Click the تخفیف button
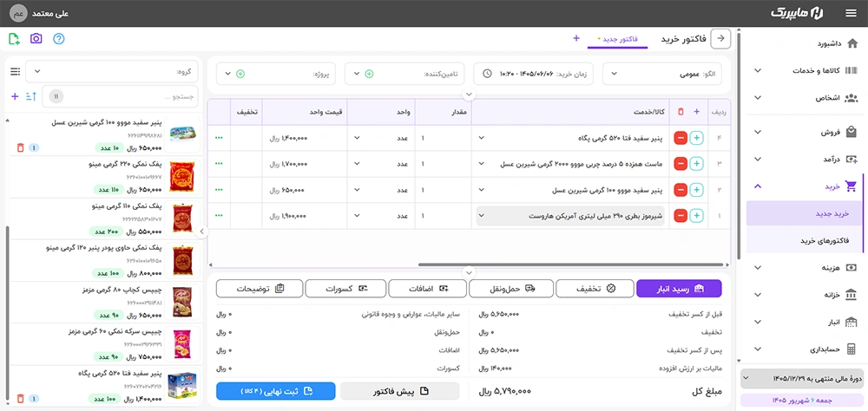Viewport: 868px width, 411px height. (595, 288)
